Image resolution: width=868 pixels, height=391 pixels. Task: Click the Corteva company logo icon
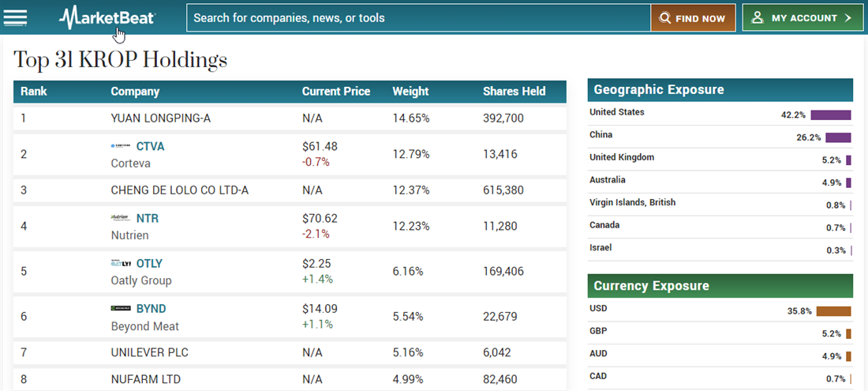coord(121,146)
